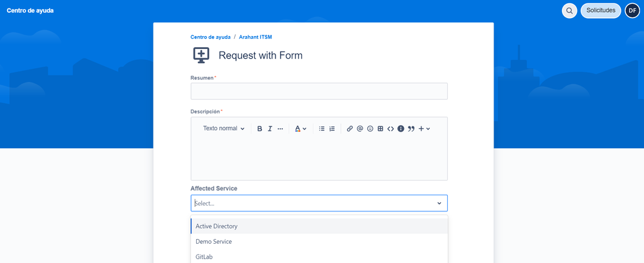Screen dimensions: 644x263
Task: Click the Resumen field label
Action: point(202,77)
